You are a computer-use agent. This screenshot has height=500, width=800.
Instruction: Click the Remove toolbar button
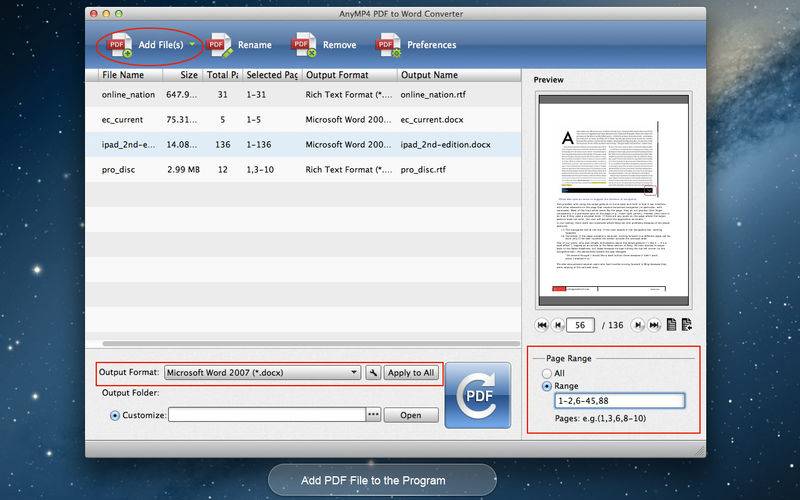[324, 45]
